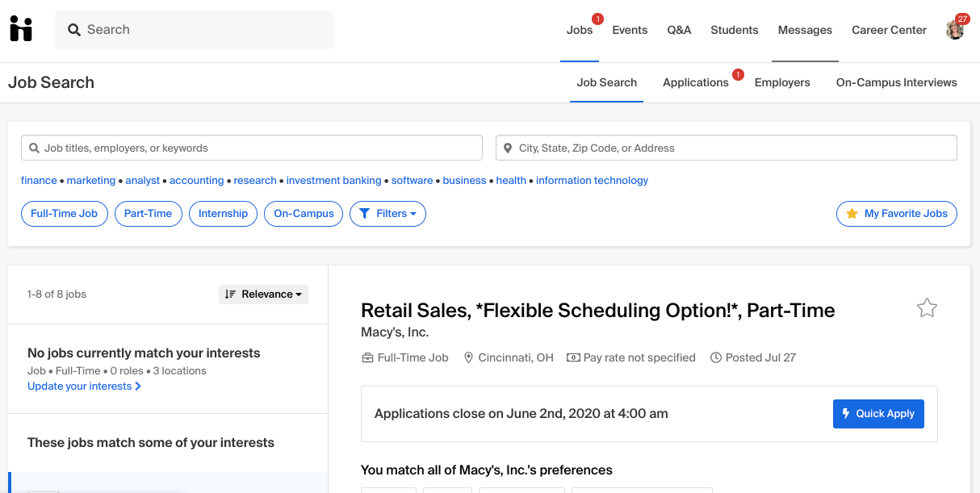Image resolution: width=980 pixels, height=493 pixels.
Task: Click the Update your interests link
Action: click(84, 386)
